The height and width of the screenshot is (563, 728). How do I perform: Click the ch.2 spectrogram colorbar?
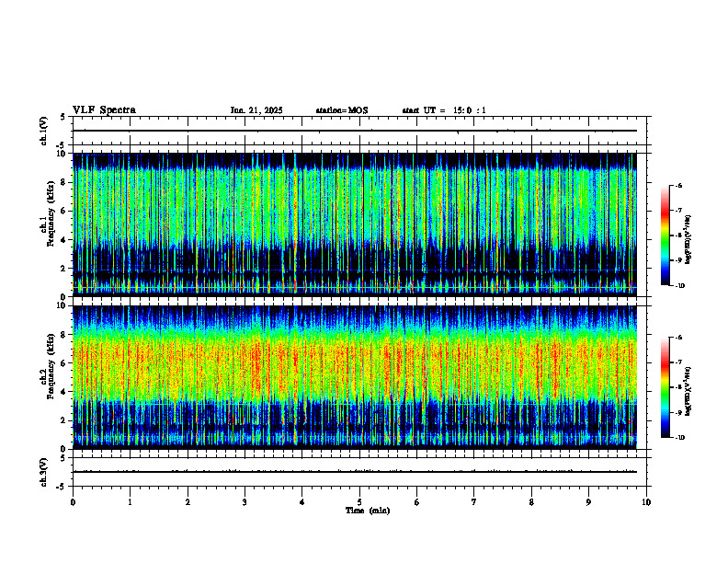(665, 387)
